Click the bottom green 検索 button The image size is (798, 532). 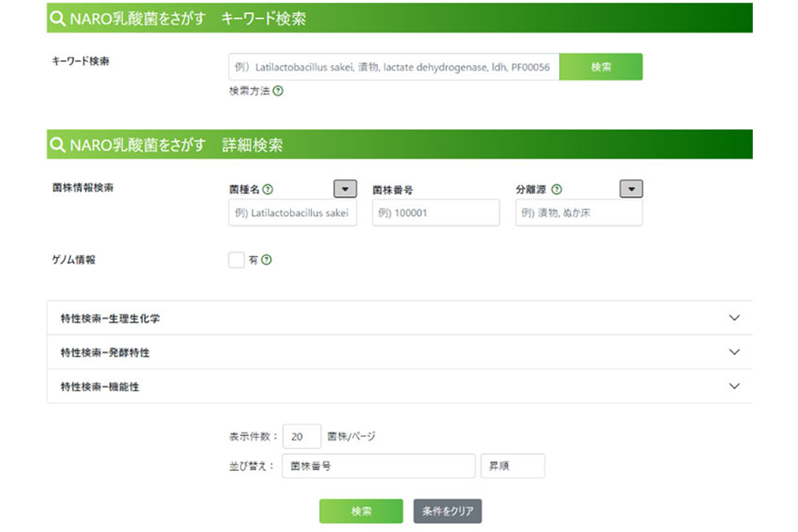coord(361,511)
